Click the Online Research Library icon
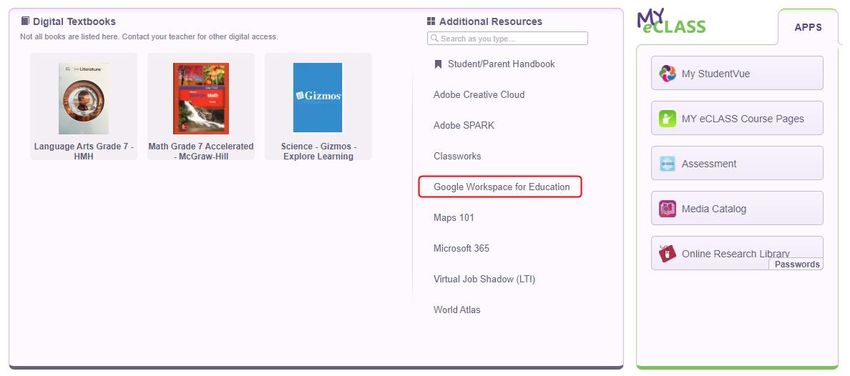This screenshot has width=850, height=376. point(667,254)
